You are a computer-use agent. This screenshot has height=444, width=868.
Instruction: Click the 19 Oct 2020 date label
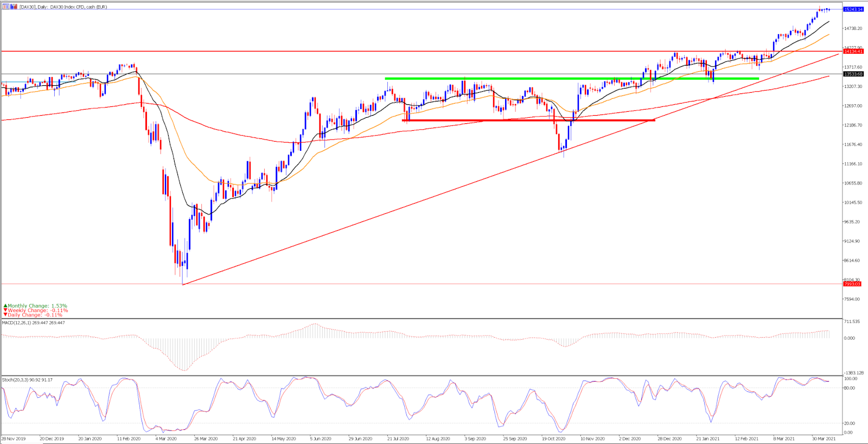pyautogui.click(x=553, y=439)
